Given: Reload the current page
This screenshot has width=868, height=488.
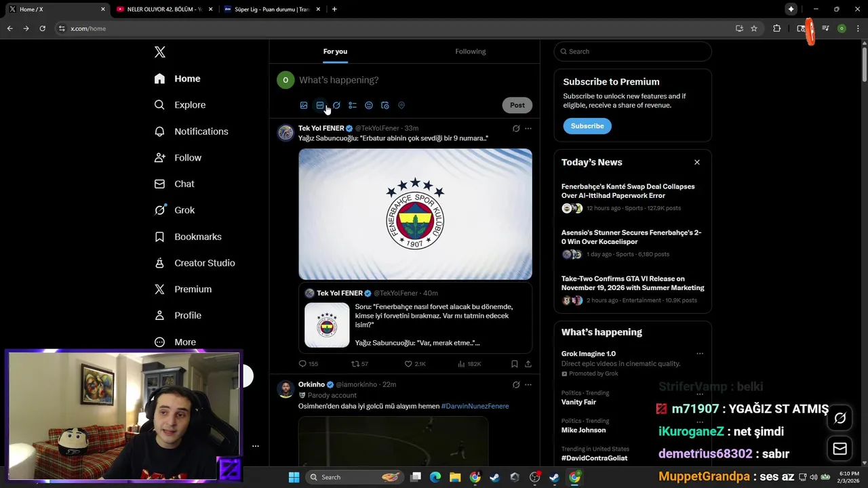Looking at the screenshot, I should 42,28.
